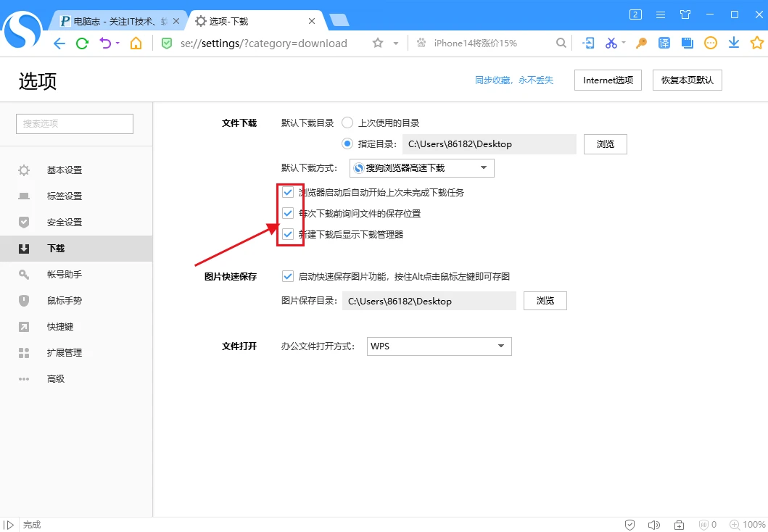Image resolution: width=768 pixels, height=532 pixels.
Task: Click the tab count box showing 2
Action: click(635, 14)
